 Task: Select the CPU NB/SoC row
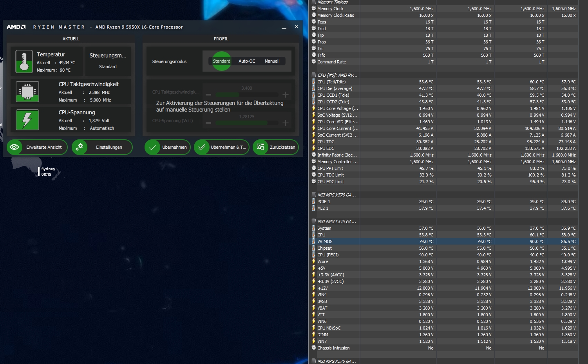[x=445, y=328]
